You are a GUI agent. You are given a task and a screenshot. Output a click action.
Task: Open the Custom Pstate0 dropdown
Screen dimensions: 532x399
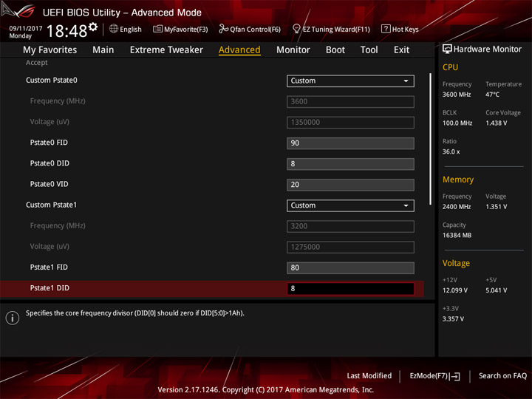pos(350,81)
